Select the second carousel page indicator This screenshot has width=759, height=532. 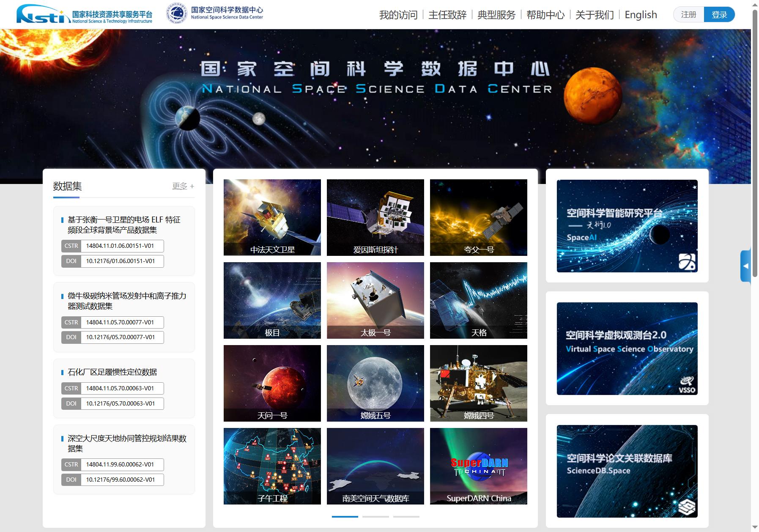(375, 516)
